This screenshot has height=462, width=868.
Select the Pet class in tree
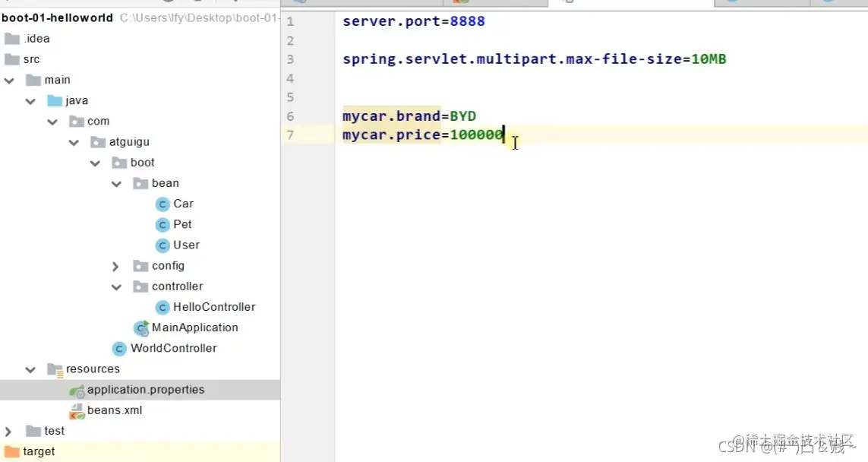pos(182,224)
